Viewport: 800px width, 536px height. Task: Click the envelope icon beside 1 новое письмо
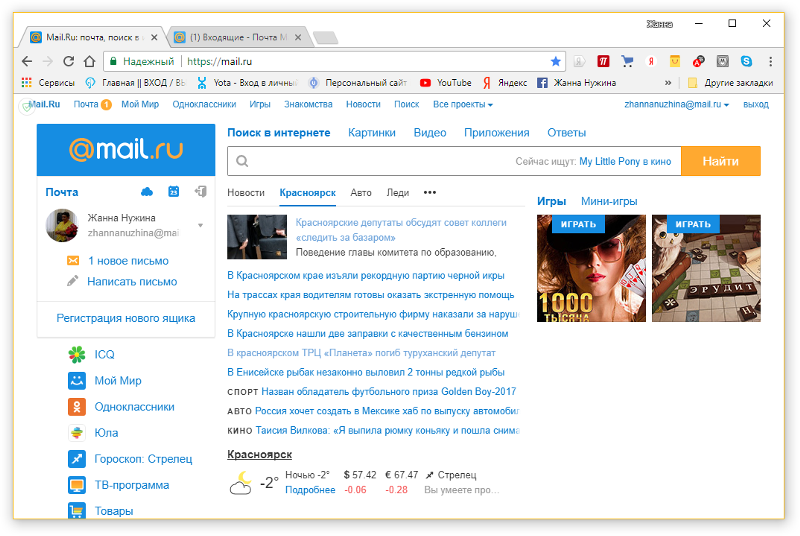(73, 261)
